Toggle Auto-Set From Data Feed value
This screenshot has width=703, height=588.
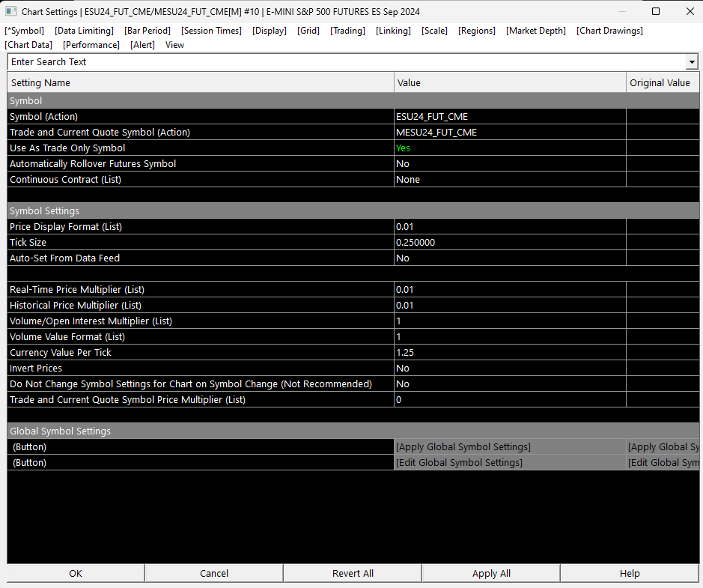pos(510,258)
